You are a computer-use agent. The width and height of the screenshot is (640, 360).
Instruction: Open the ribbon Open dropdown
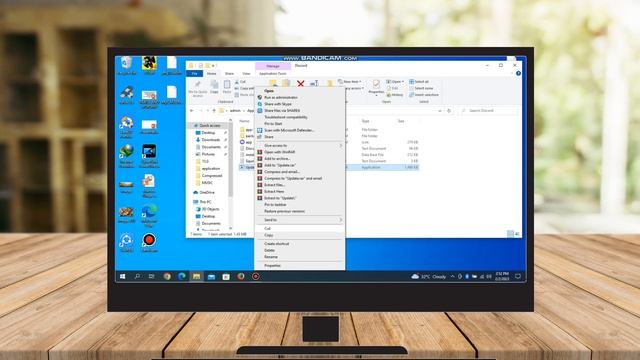[395, 82]
